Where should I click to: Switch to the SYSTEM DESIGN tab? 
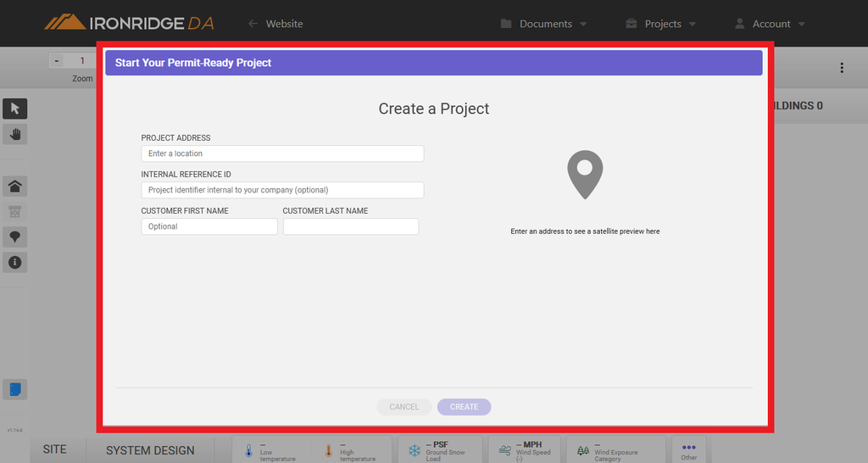click(x=150, y=450)
